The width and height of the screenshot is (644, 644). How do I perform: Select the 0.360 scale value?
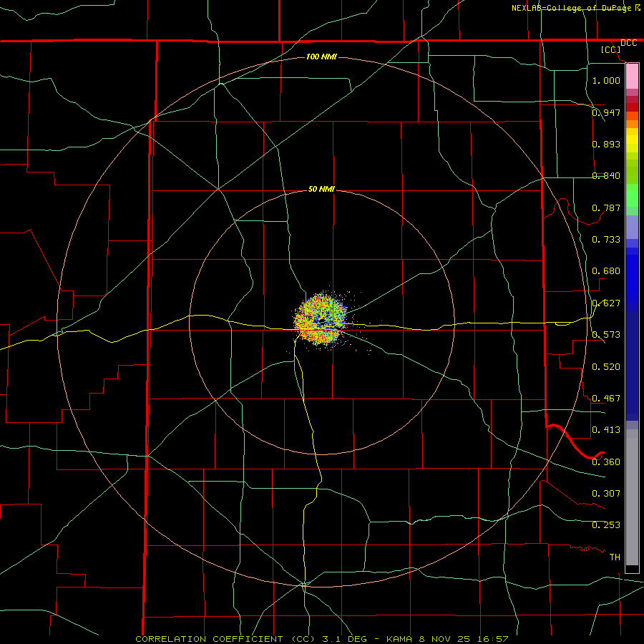606,462
